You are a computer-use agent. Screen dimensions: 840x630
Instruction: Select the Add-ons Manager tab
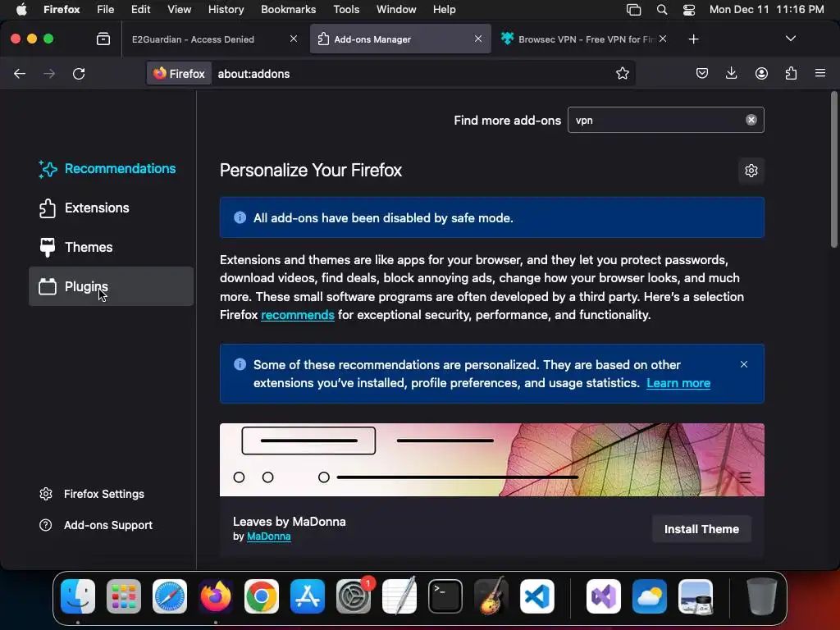[x=400, y=39]
